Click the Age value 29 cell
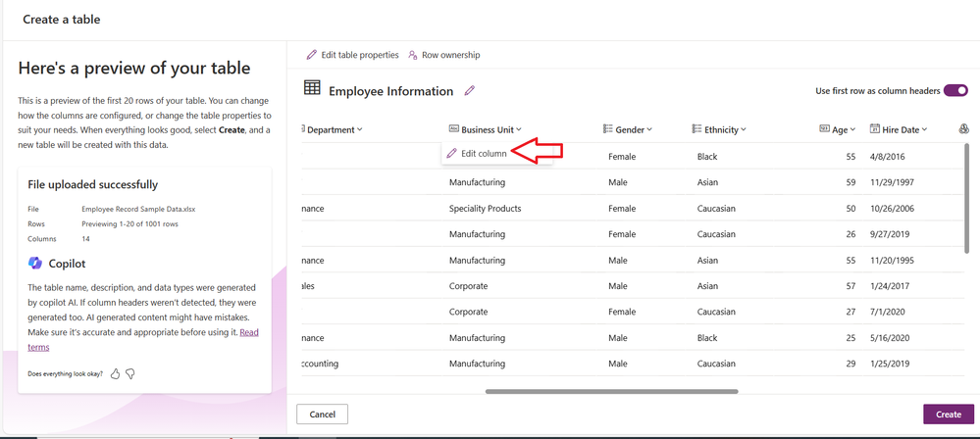 tap(851, 364)
